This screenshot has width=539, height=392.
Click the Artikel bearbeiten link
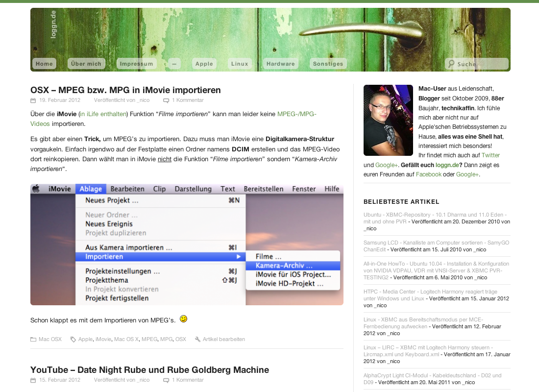[224, 340]
